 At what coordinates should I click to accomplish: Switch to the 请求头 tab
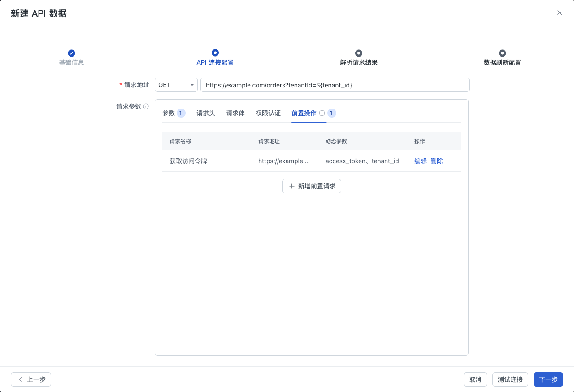206,113
